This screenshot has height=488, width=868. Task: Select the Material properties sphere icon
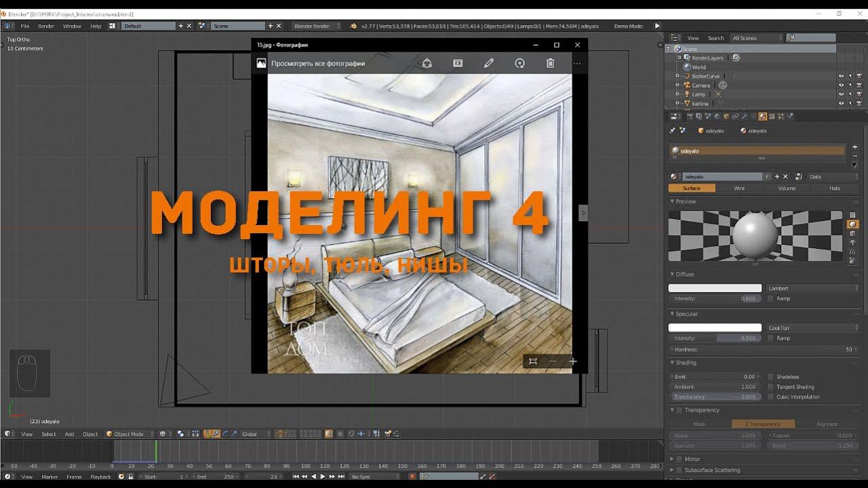tap(763, 117)
